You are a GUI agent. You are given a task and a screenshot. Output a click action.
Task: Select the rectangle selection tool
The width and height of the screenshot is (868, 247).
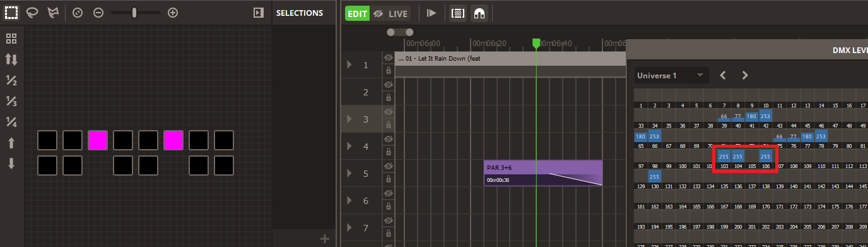coord(11,13)
